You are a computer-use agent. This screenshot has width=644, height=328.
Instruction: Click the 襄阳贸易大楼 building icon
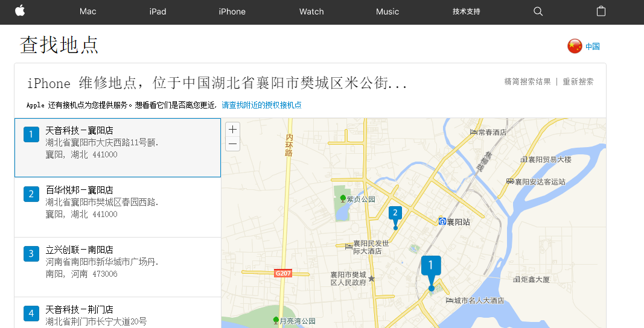tap(524, 159)
